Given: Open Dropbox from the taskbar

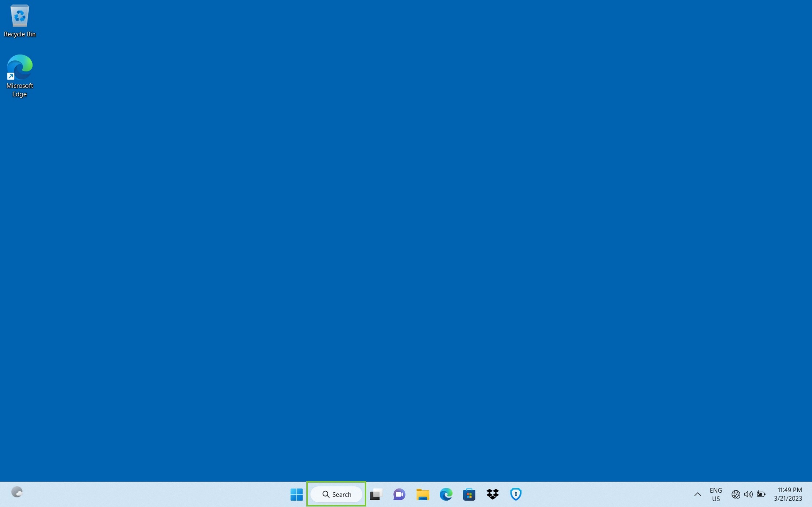Looking at the screenshot, I should point(493,494).
